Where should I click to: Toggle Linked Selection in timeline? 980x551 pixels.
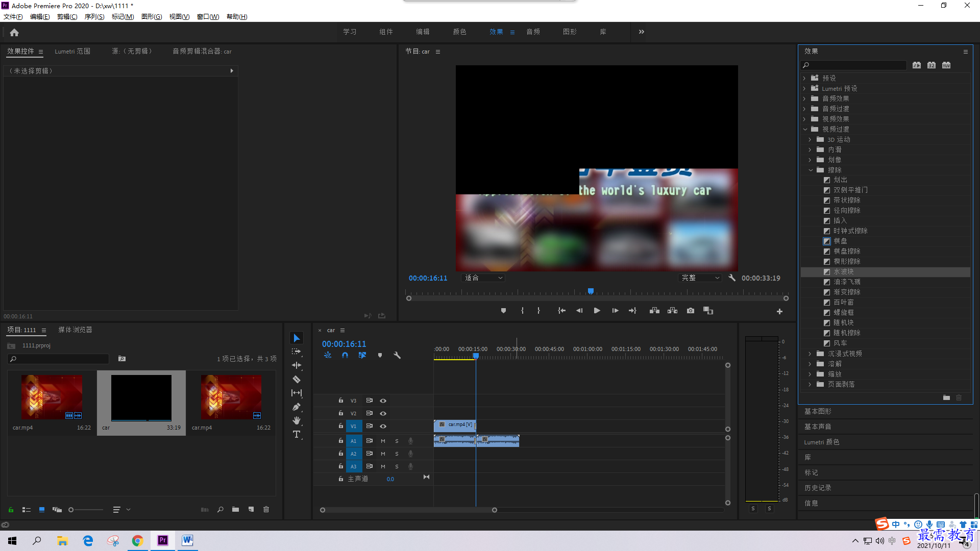362,355
